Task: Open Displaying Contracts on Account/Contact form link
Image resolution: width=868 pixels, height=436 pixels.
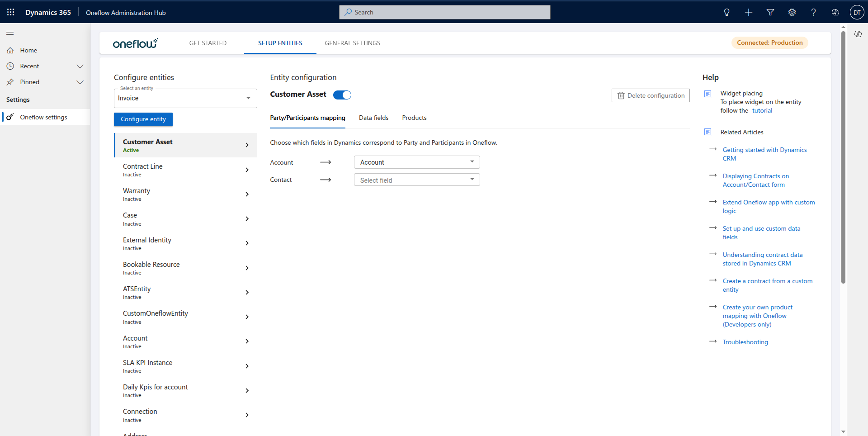Action: [x=756, y=180]
